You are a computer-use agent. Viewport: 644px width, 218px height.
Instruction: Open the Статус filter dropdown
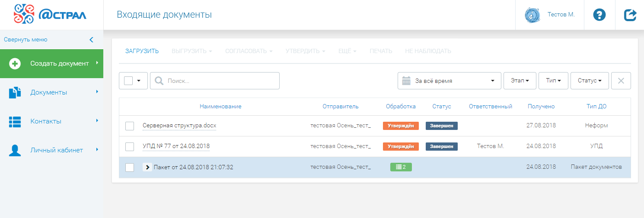pos(590,81)
